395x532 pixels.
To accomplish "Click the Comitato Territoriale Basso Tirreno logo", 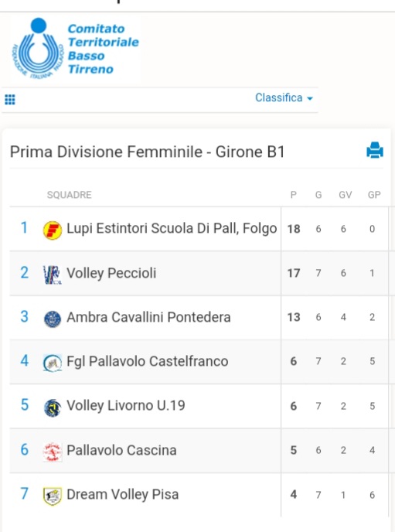I will pos(75,49).
